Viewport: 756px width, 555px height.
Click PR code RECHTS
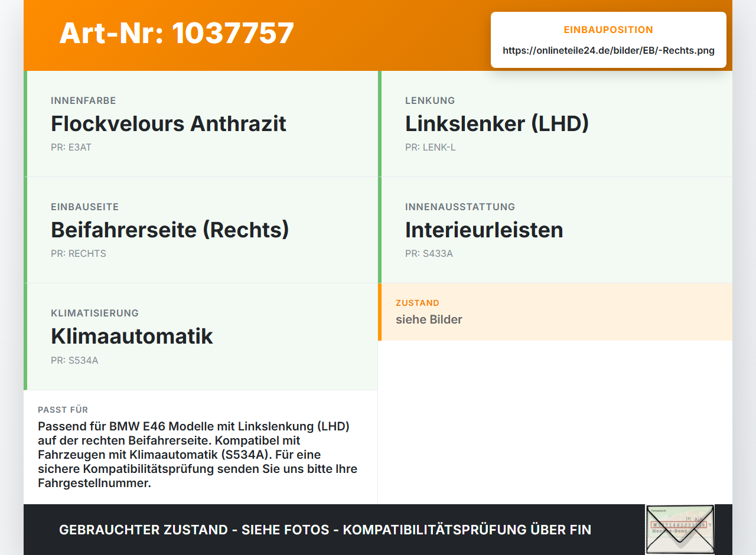79,253
